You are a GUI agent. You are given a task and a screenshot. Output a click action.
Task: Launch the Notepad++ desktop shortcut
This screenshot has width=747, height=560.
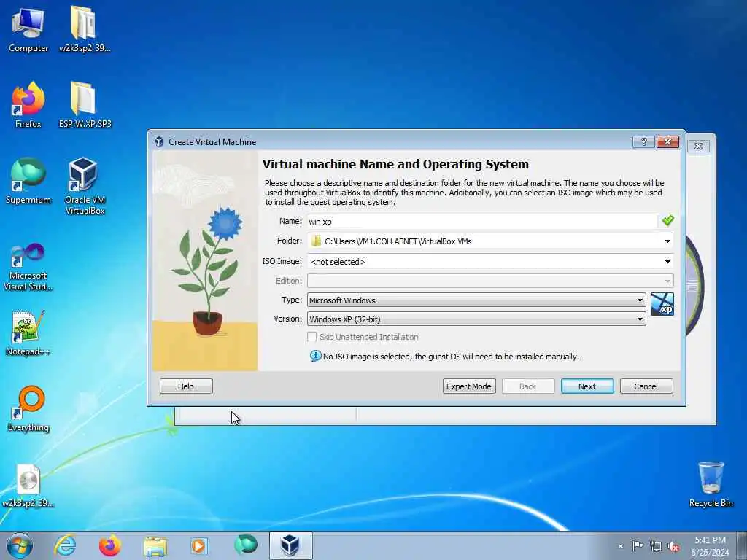click(x=28, y=333)
